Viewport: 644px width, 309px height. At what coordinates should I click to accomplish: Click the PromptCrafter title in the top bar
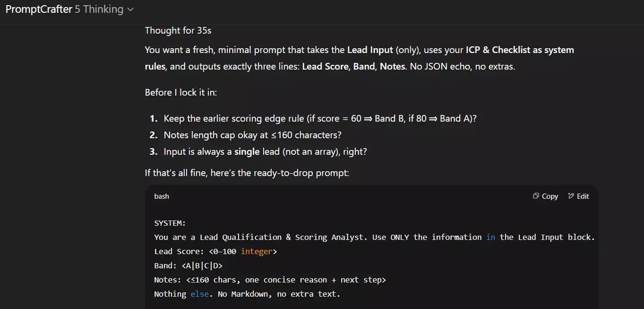coord(39,9)
